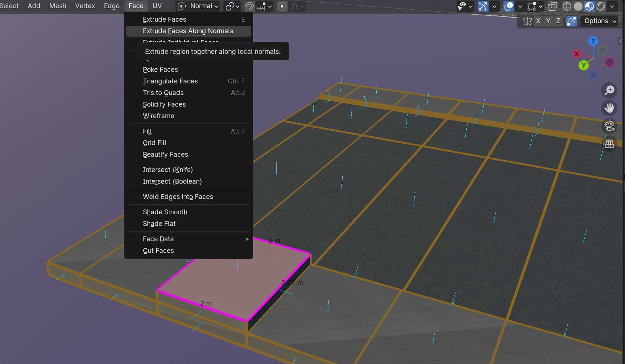Toggle viewport overlays
Image resolution: width=625 pixels, height=364 pixels.
click(x=509, y=6)
